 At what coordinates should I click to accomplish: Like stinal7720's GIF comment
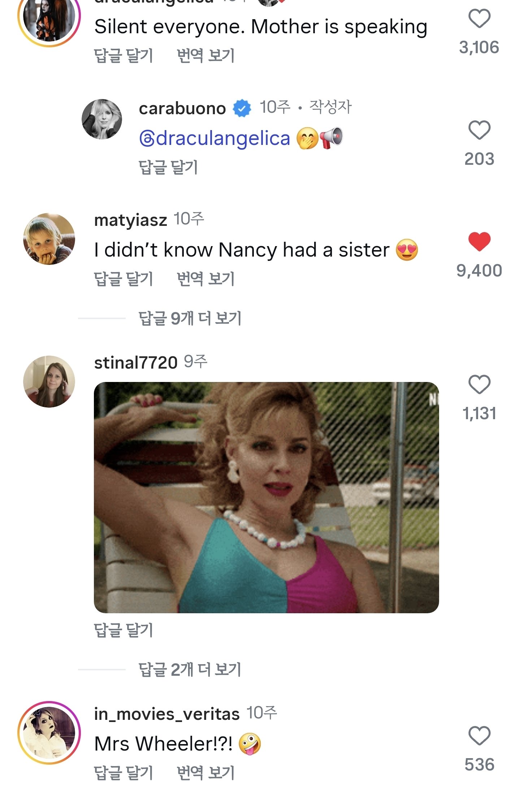click(x=479, y=384)
